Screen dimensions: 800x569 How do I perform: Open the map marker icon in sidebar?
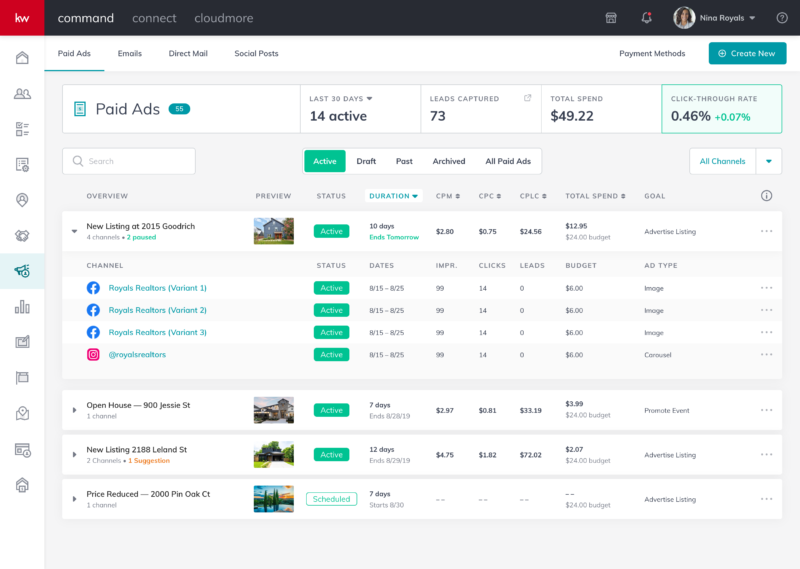[22, 413]
